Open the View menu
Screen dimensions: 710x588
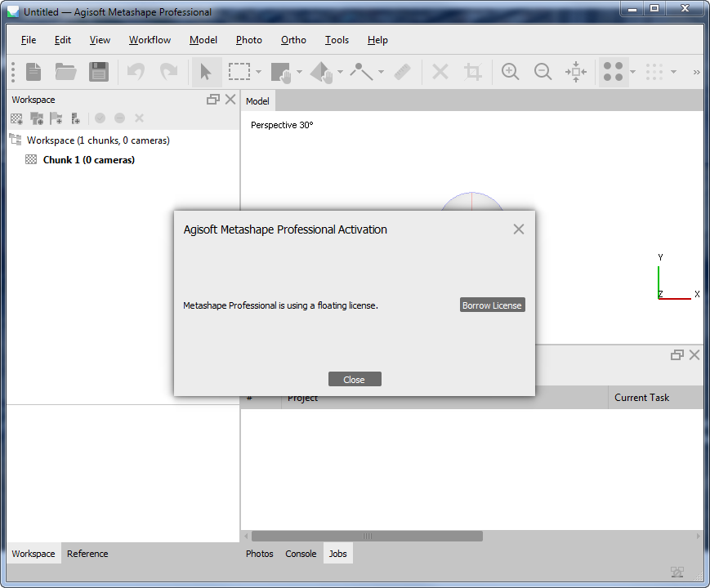coord(100,40)
